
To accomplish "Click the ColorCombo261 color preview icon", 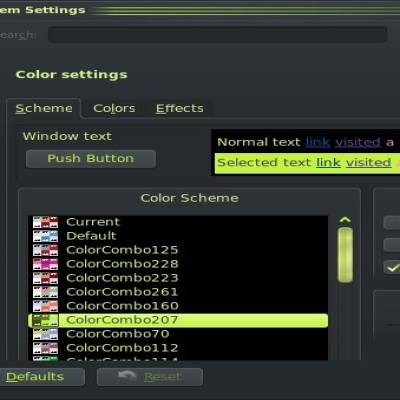I will tap(45, 292).
